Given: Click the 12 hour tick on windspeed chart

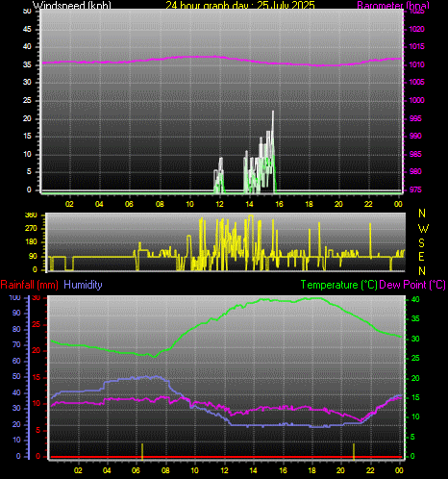Looking at the screenshot, I should 219,204.
